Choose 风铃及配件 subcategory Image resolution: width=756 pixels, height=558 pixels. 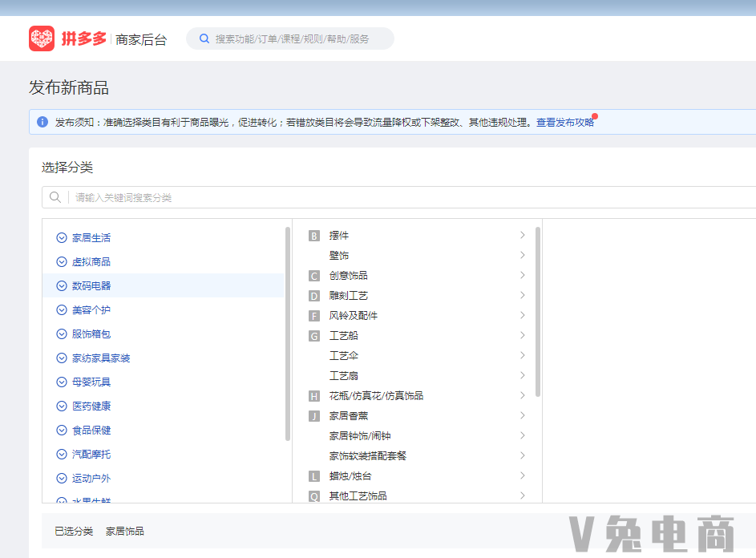353,316
